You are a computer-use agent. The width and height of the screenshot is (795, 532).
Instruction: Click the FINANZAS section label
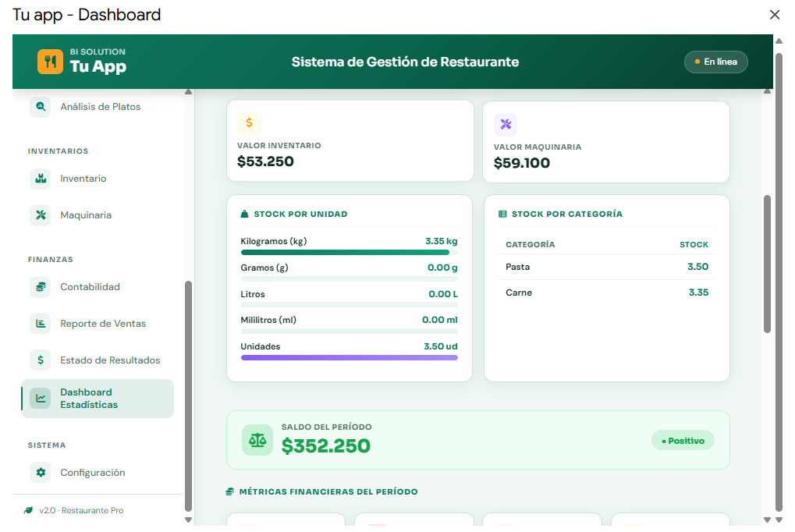tap(50, 260)
